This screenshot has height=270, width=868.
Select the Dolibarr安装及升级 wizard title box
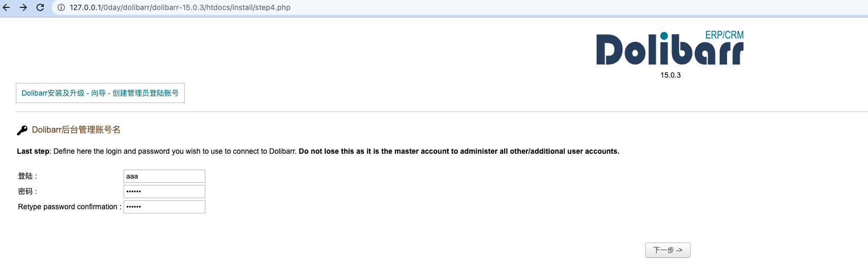(100, 93)
